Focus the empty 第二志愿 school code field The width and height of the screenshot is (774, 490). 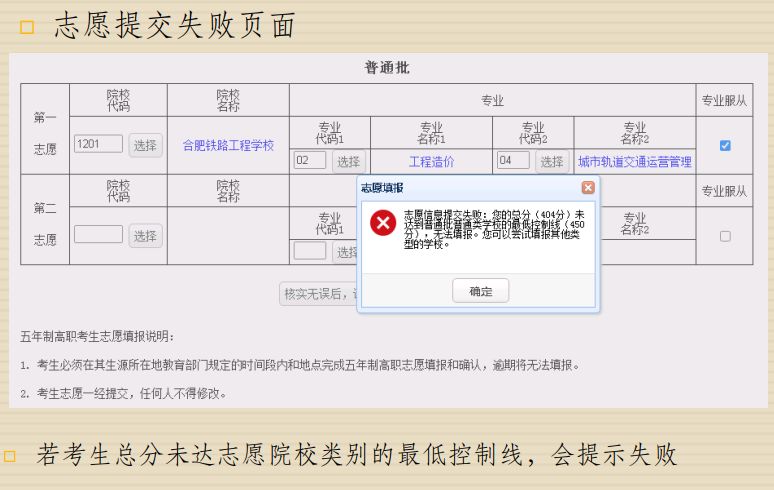pyautogui.click(x=98, y=234)
